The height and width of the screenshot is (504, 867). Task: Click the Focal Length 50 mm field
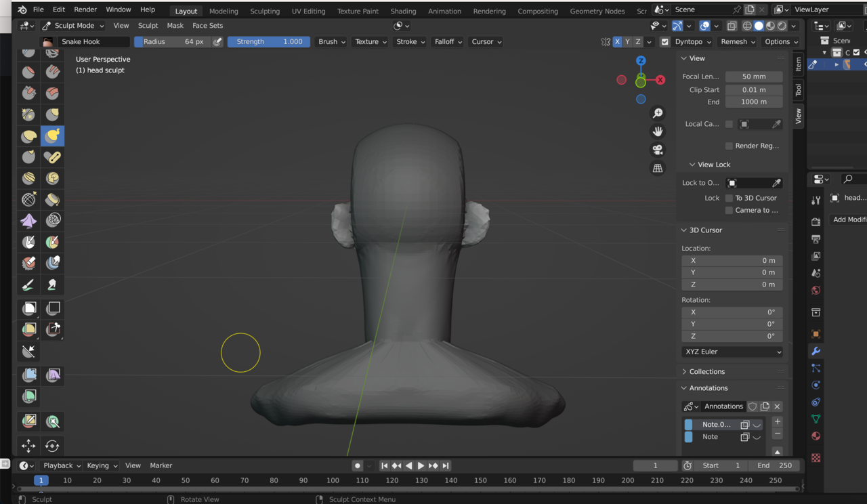click(x=754, y=77)
